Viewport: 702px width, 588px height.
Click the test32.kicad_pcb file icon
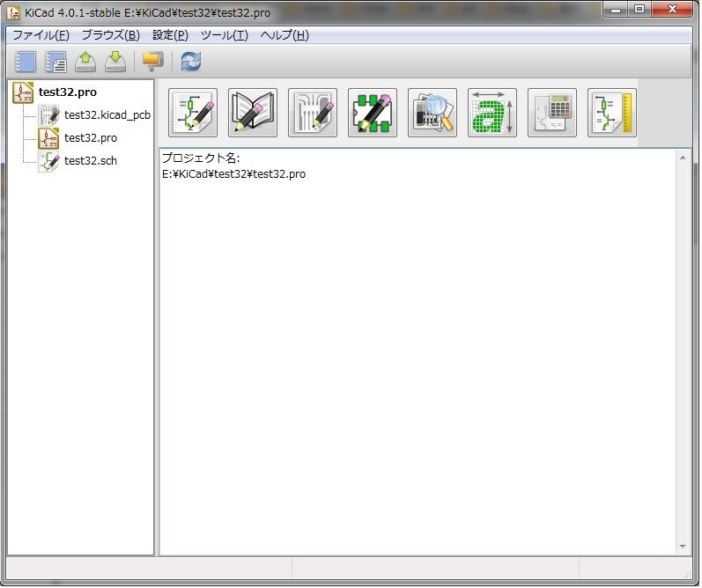pos(48,115)
